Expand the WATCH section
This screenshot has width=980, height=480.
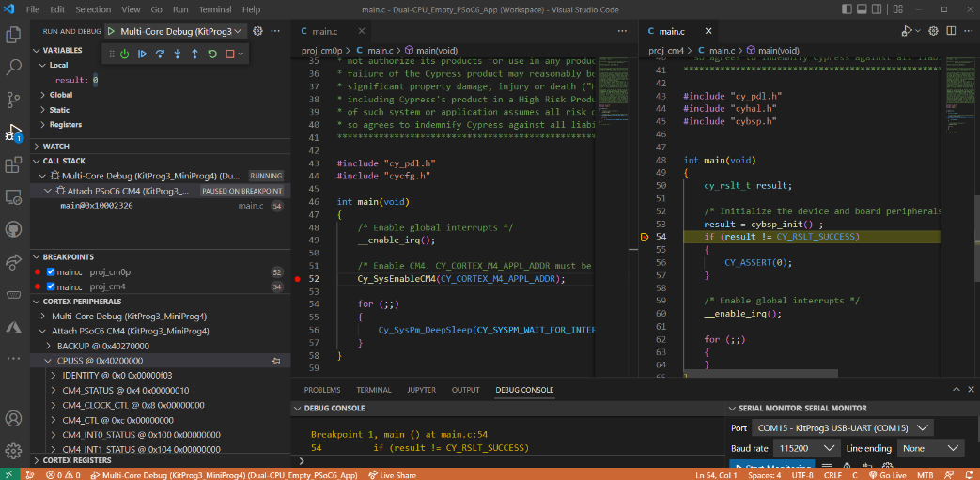click(x=160, y=147)
